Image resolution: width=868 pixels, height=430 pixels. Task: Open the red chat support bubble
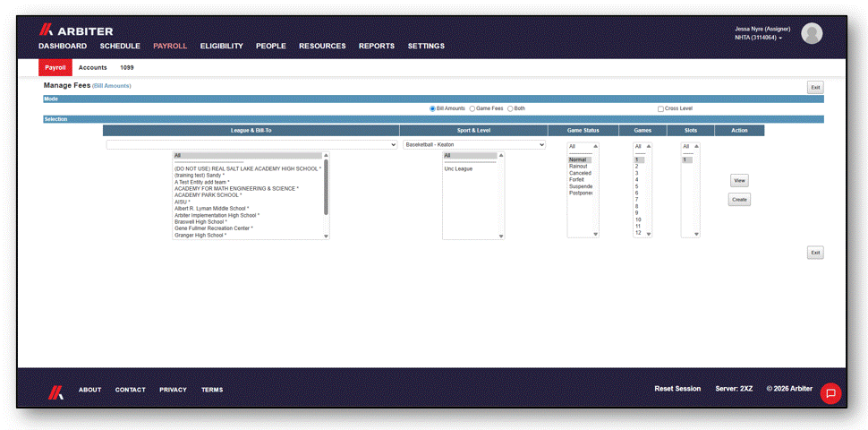[830, 393]
